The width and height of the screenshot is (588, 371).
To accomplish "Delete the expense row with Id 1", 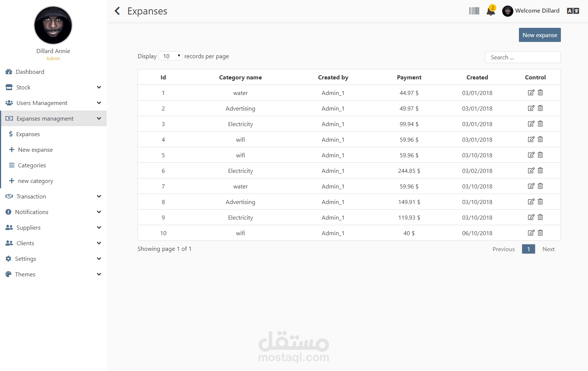I will tap(540, 92).
